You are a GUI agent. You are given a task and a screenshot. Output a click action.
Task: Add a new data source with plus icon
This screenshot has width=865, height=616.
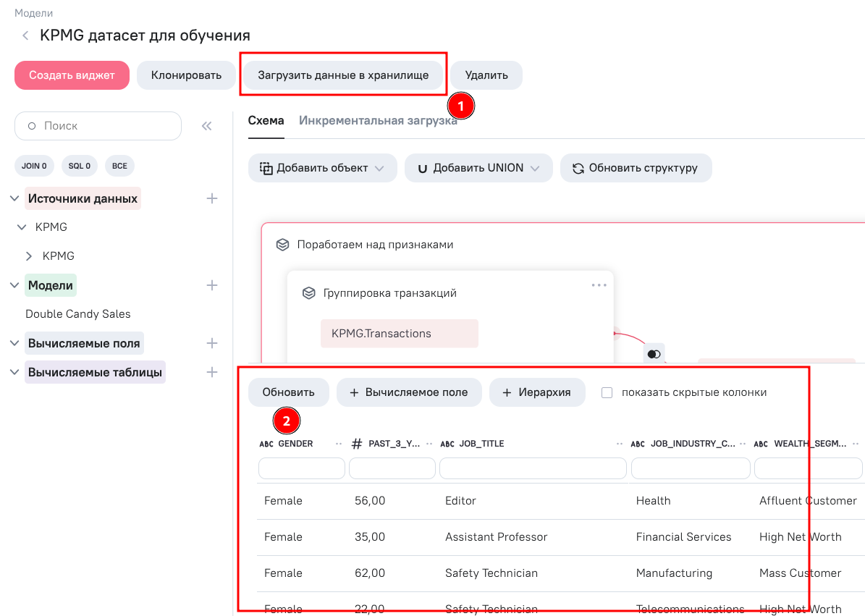(x=212, y=198)
